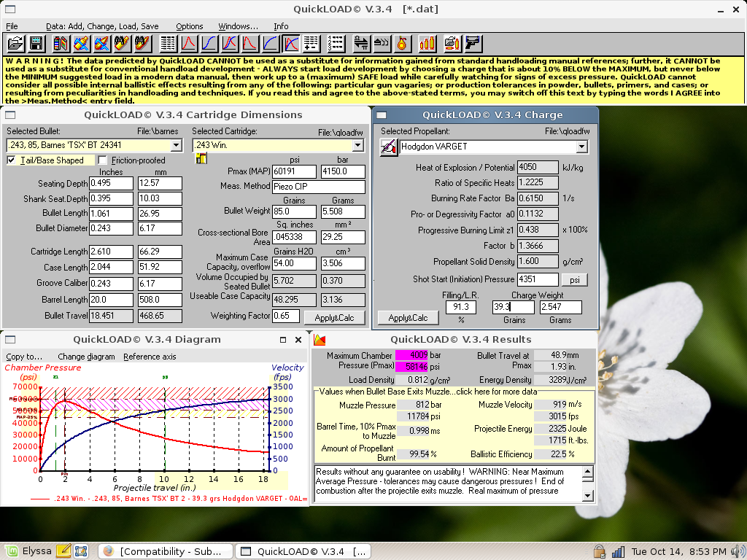Click Apply&Calc in Cartridge Dimensions window
The width and height of the screenshot is (747, 560).
(x=334, y=318)
